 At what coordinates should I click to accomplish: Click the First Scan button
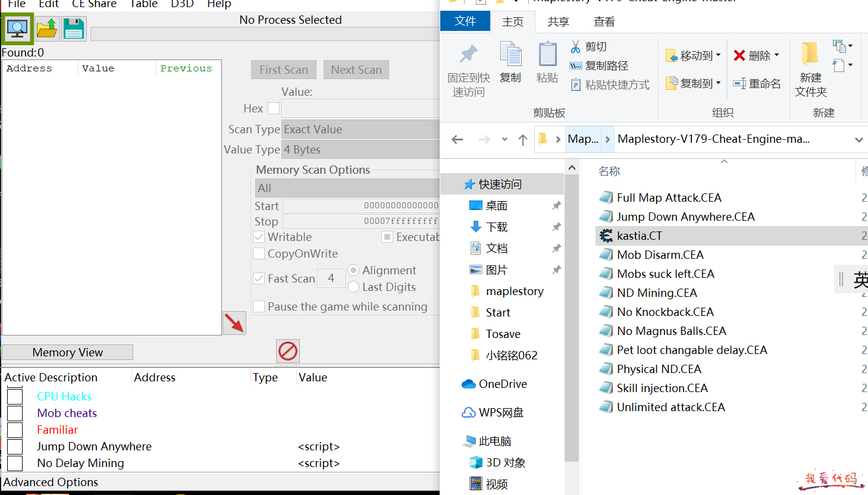click(x=284, y=70)
